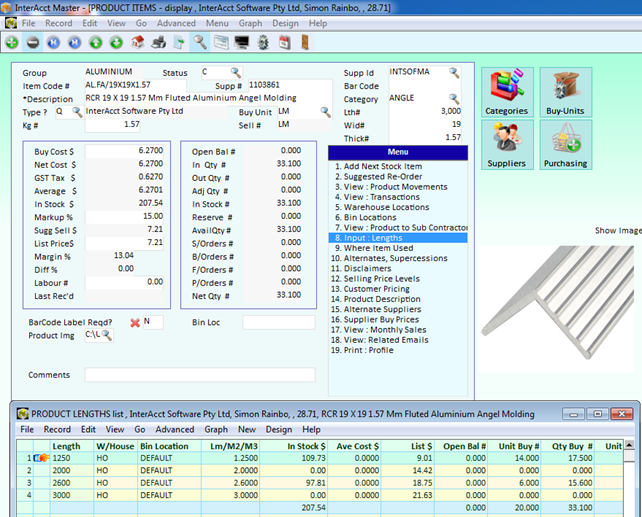Click the green plus add record icon
The height and width of the screenshot is (517, 642).
[x=12, y=42]
